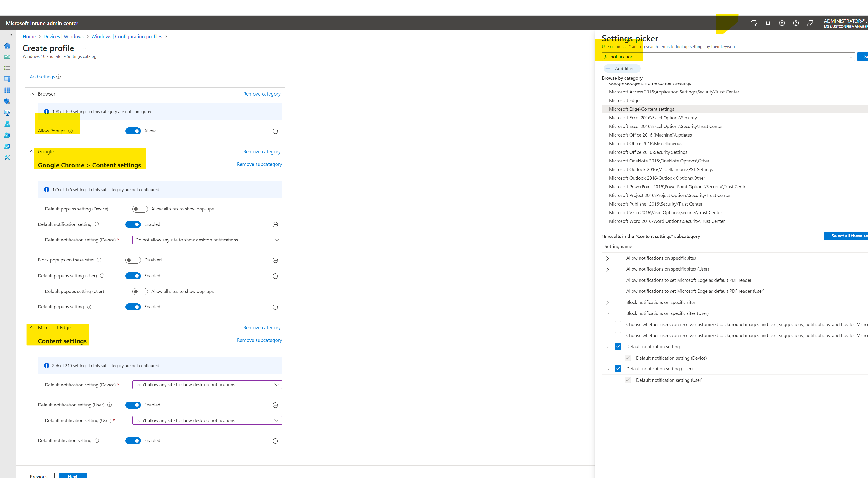Open the Users sidebar icon

7,124
